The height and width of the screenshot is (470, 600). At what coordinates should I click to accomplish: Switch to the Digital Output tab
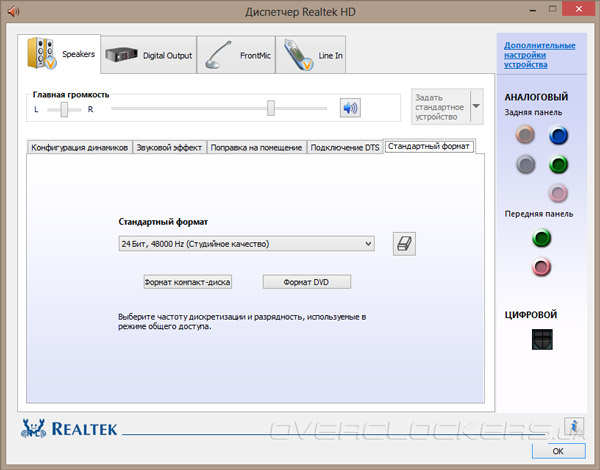click(149, 55)
